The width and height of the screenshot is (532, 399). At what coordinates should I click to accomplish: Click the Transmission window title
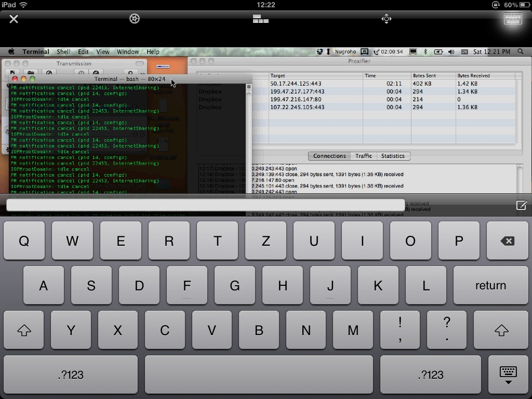coord(74,63)
